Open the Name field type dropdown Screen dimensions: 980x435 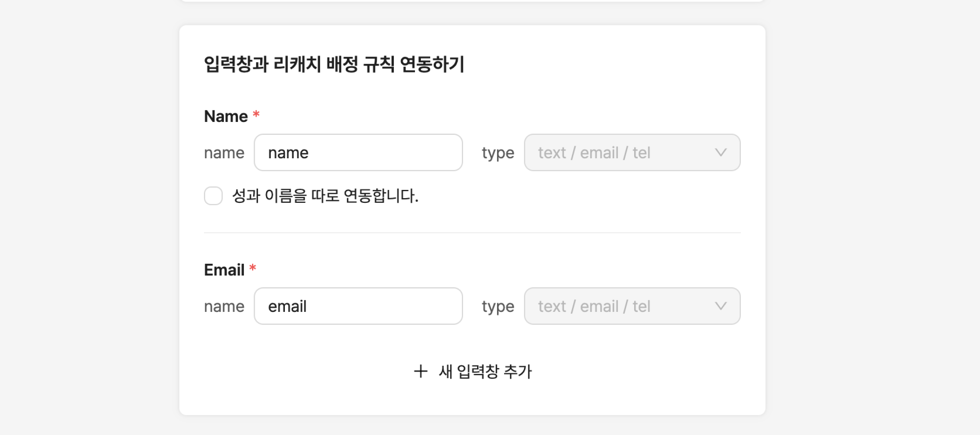point(631,152)
